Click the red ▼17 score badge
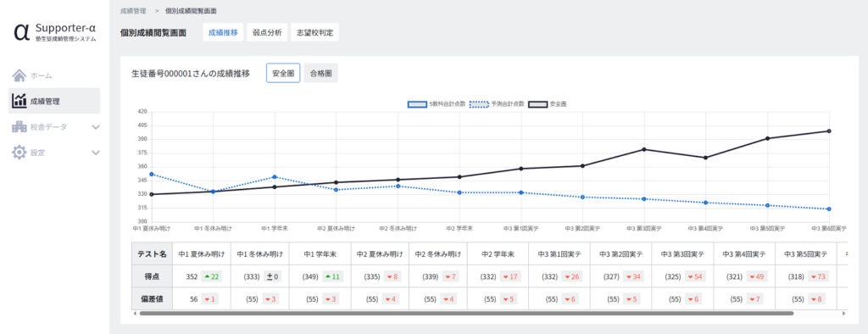The width and height of the screenshot is (868, 334). coord(511,277)
